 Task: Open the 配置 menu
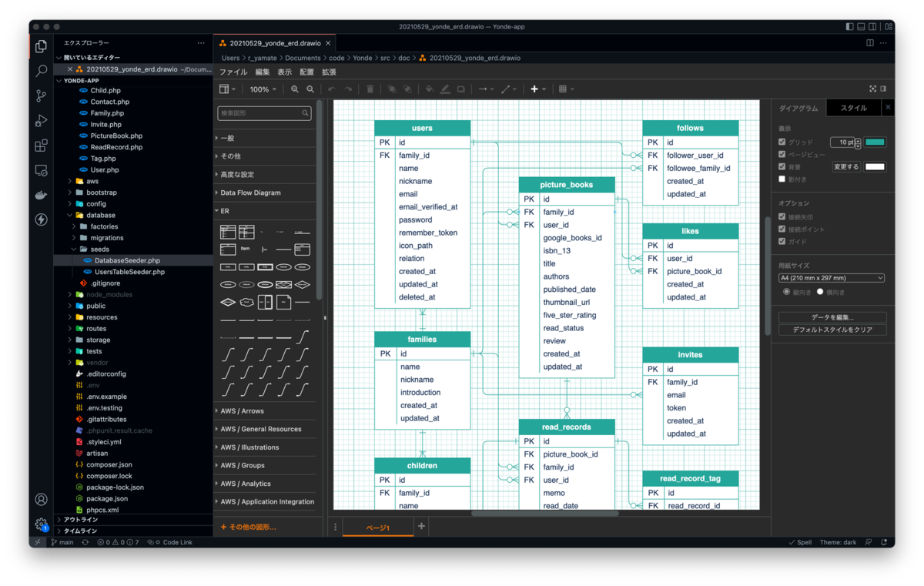point(306,72)
